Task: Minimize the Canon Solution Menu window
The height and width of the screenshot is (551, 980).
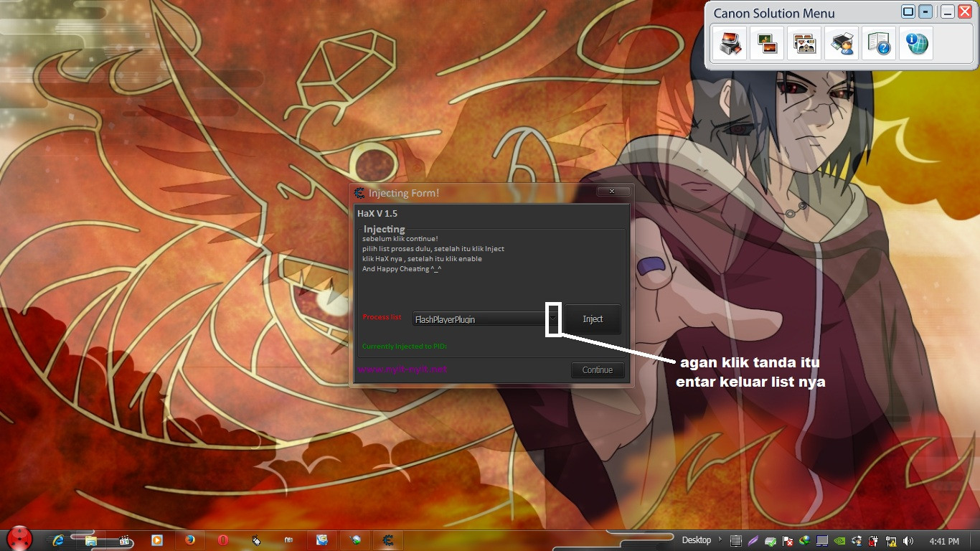Action: click(947, 11)
